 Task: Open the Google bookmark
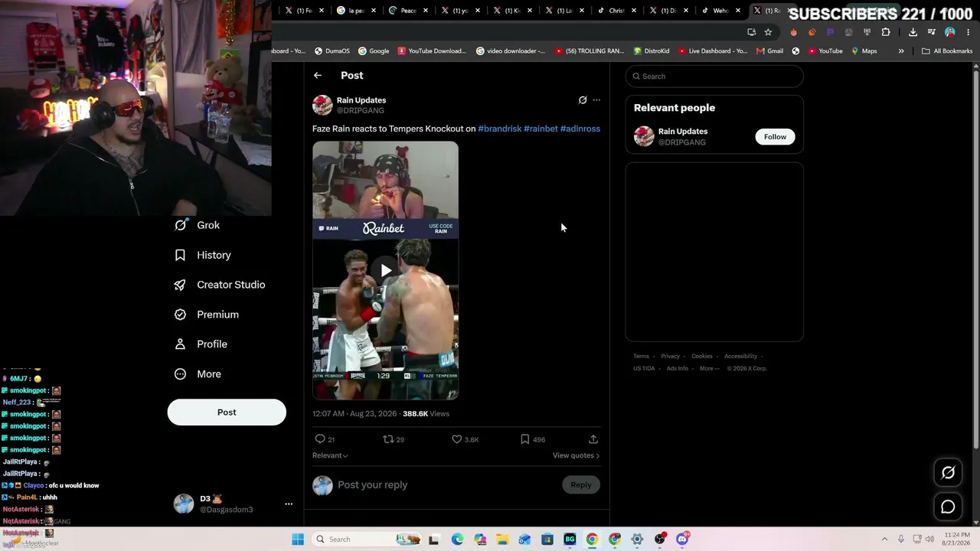point(374,51)
